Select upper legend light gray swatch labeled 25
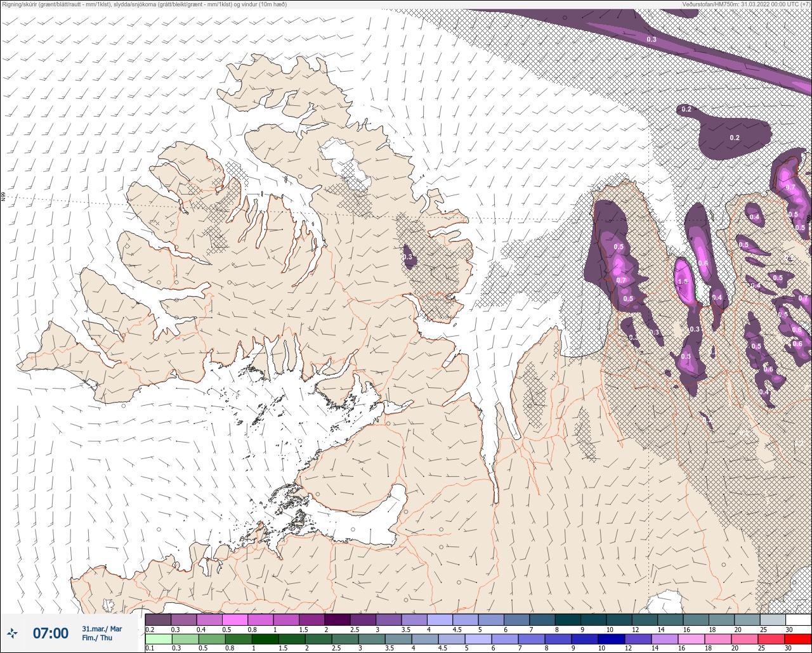The image size is (812, 653). (773, 619)
